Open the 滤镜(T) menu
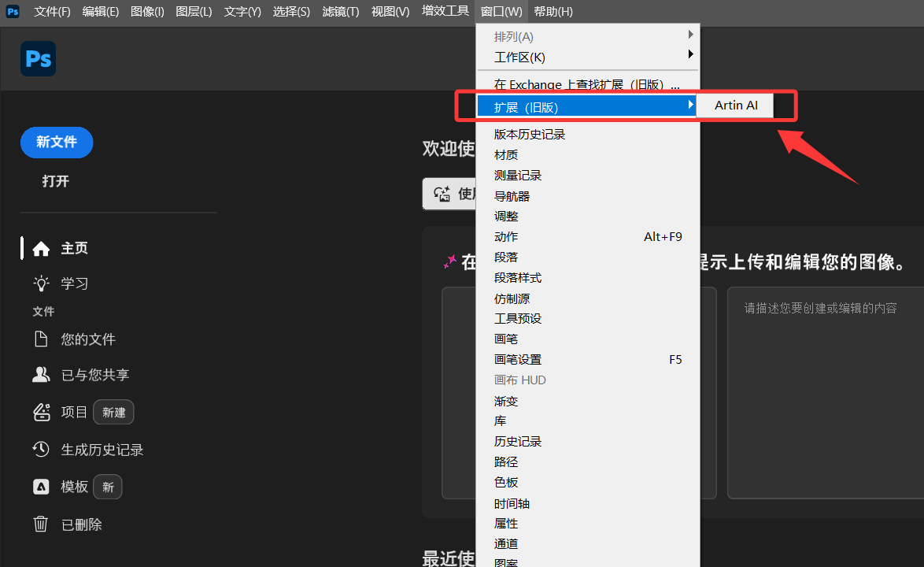The width and height of the screenshot is (924, 567). pos(341,11)
